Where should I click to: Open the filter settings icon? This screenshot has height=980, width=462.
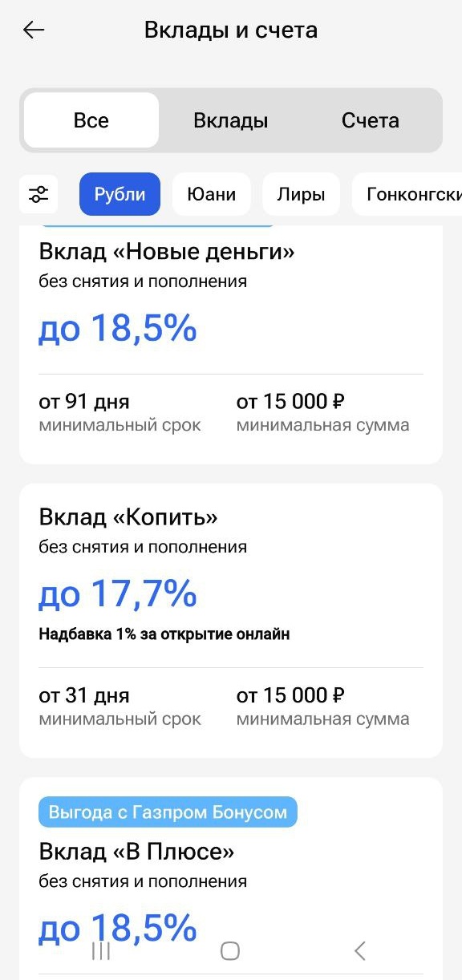[x=38, y=194]
